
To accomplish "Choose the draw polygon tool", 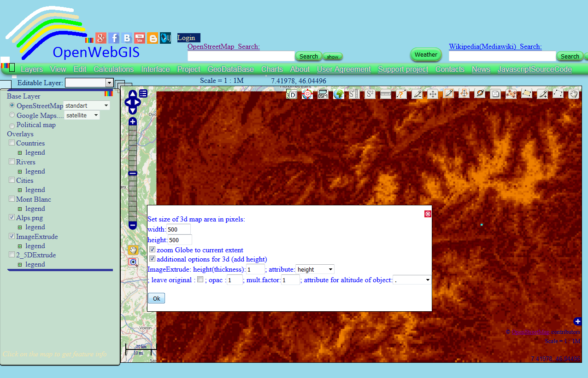I will (x=527, y=93).
